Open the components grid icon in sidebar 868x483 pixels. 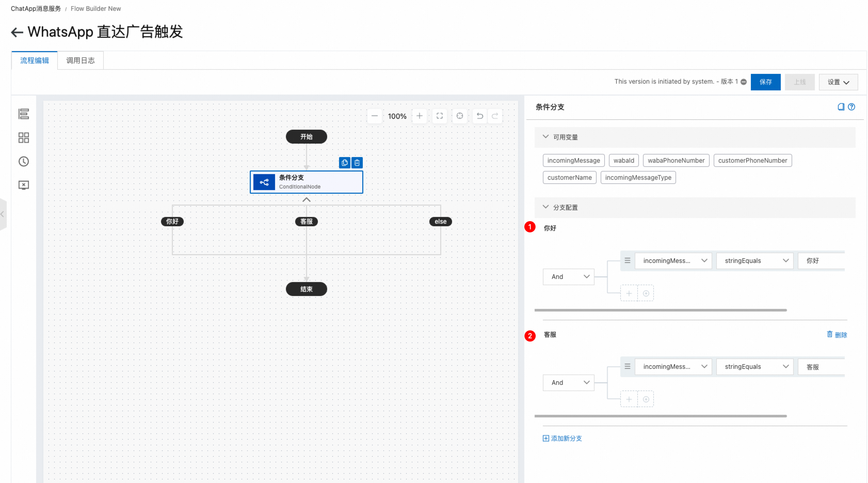tap(24, 137)
